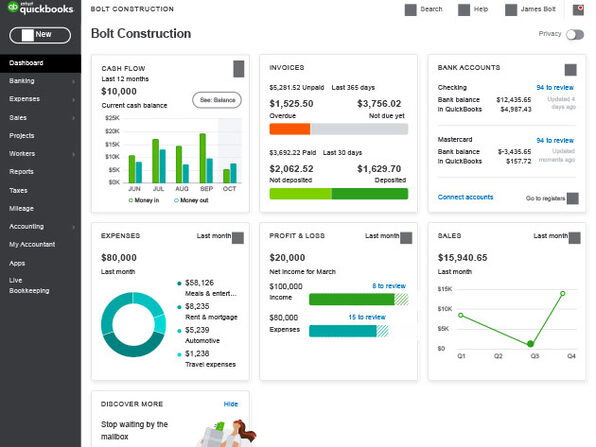Click the orange Overdue invoices bar
This screenshot has width=596, height=447.
[x=290, y=129]
